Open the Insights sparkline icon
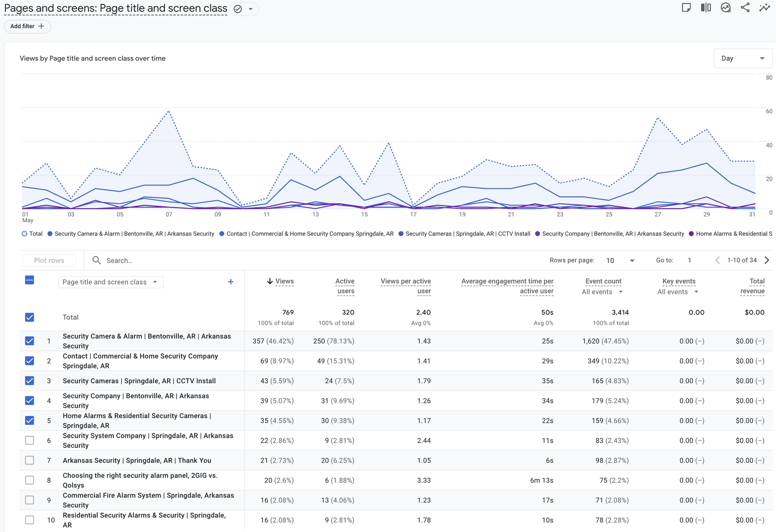The image size is (776, 532). [x=764, y=8]
